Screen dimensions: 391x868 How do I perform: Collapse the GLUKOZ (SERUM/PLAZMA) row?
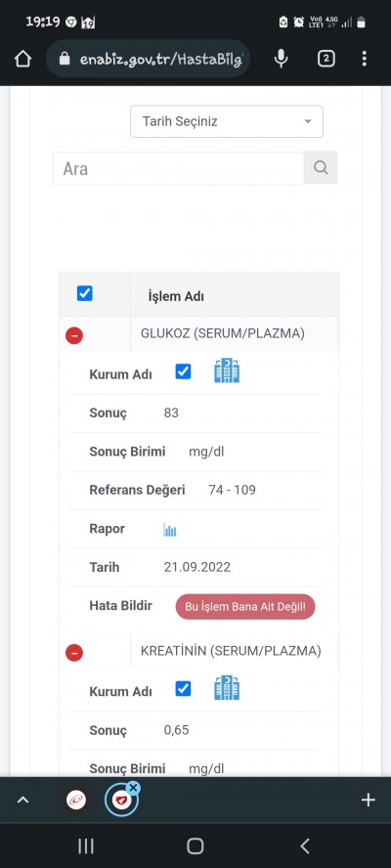(74, 335)
